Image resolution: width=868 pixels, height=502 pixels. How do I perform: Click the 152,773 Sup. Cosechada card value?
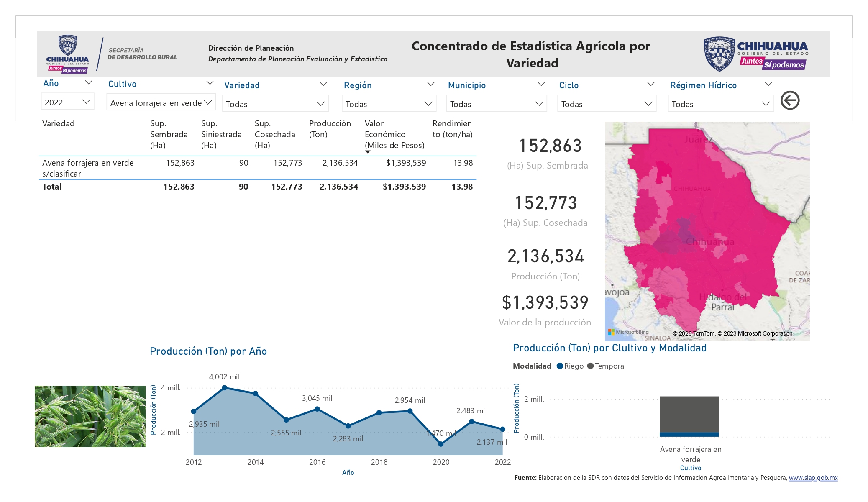click(546, 203)
